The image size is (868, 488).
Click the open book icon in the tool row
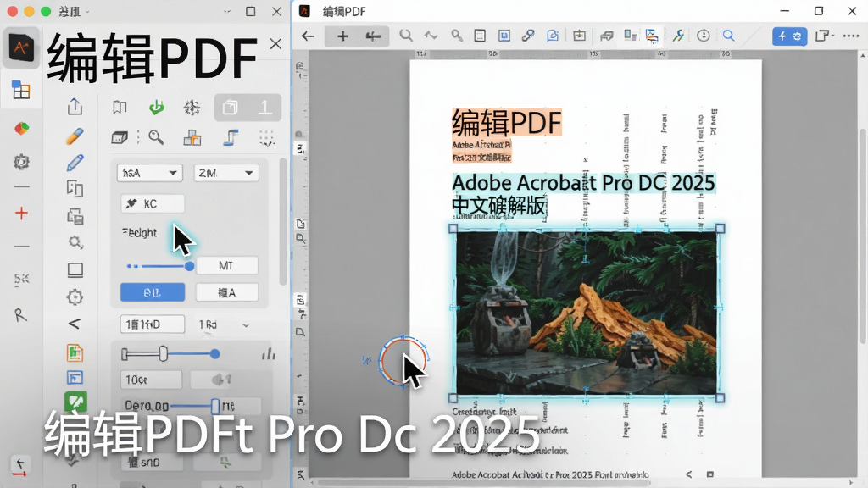pyautogui.click(x=120, y=107)
